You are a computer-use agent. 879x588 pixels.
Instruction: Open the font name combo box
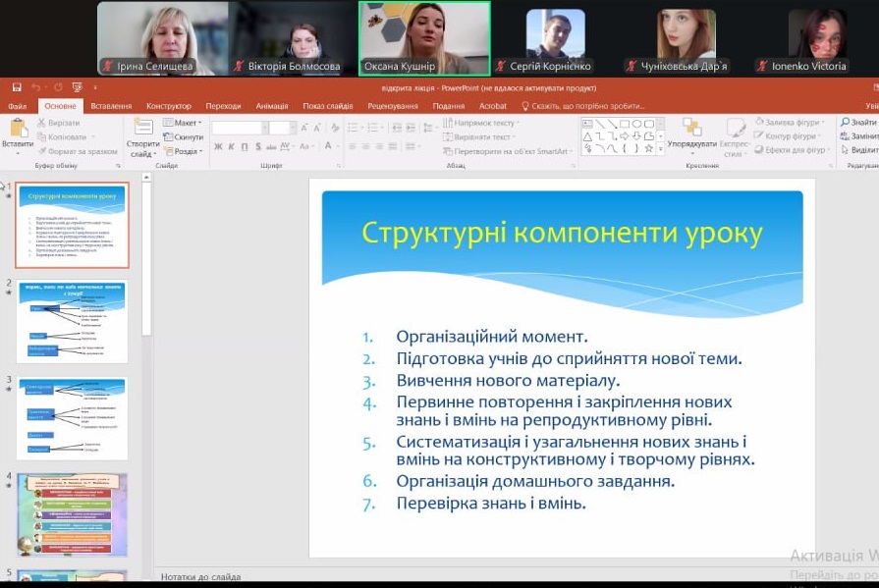pyautogui.click(x=238, y=128)
